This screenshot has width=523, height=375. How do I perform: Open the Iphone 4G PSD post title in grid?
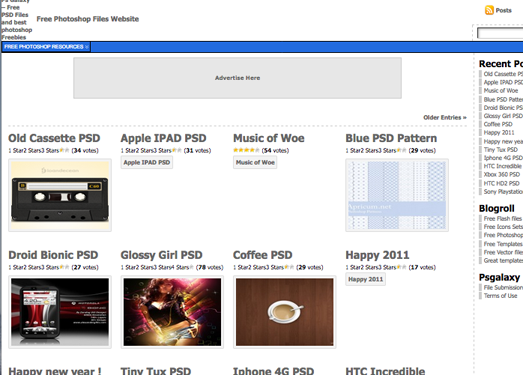click(x=274, y=371)
